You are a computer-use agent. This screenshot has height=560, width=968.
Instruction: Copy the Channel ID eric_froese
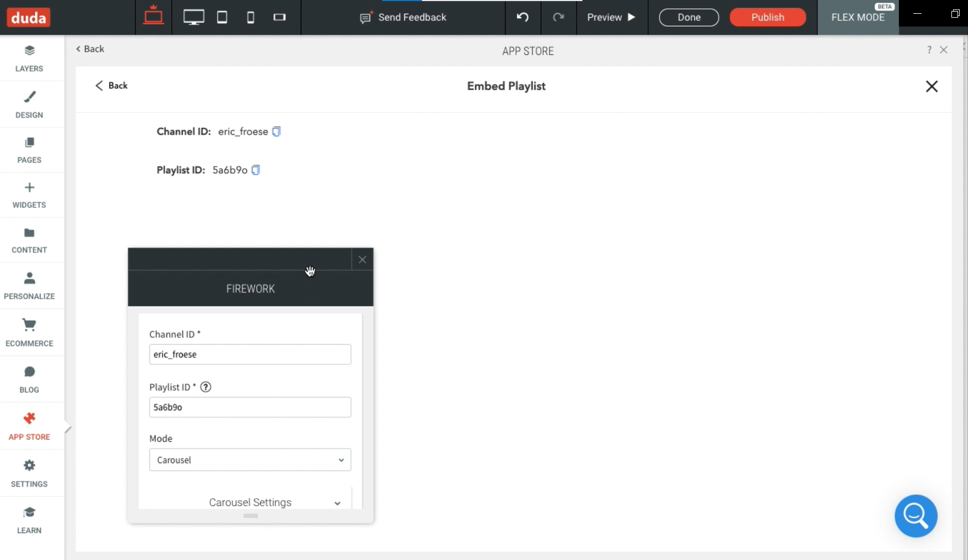[276, 132]
